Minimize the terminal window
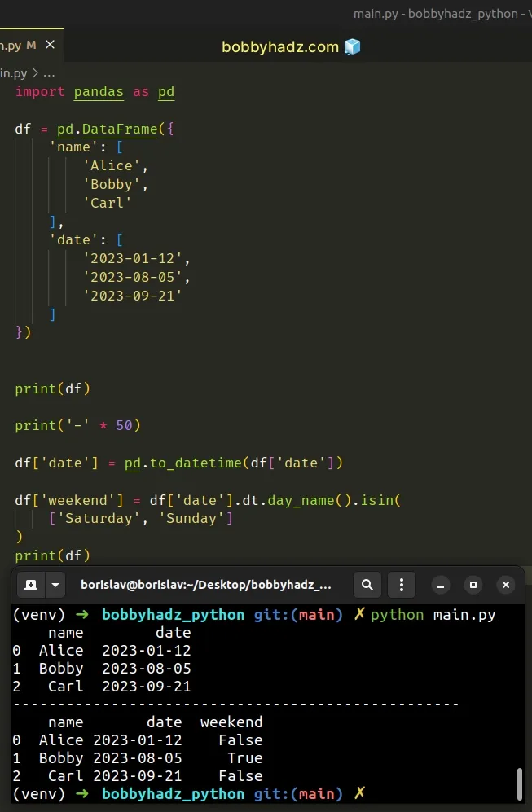 (441, 585)
